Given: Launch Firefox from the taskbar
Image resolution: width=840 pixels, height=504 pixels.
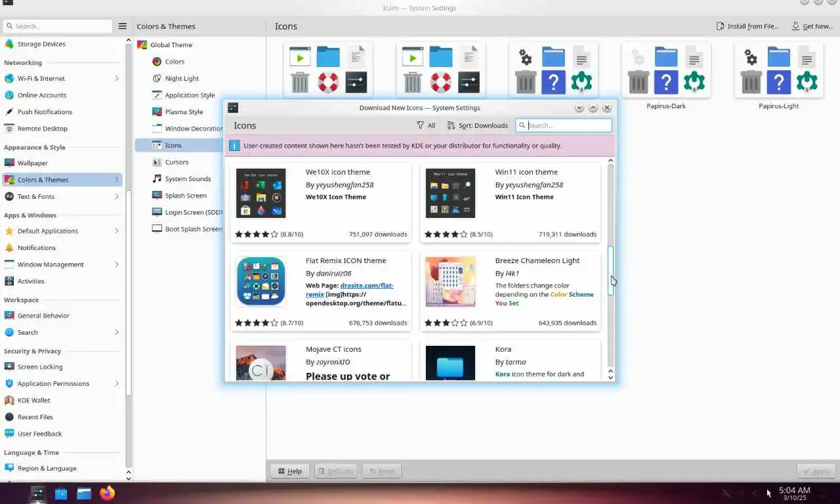Looking at the screenshot, I should (x=107, y=493).
